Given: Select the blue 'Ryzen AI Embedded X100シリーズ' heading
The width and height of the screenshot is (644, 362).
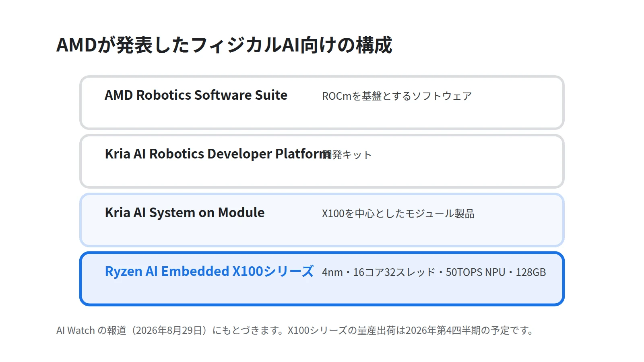Looking at the screenshot, I should click(209, 271).
